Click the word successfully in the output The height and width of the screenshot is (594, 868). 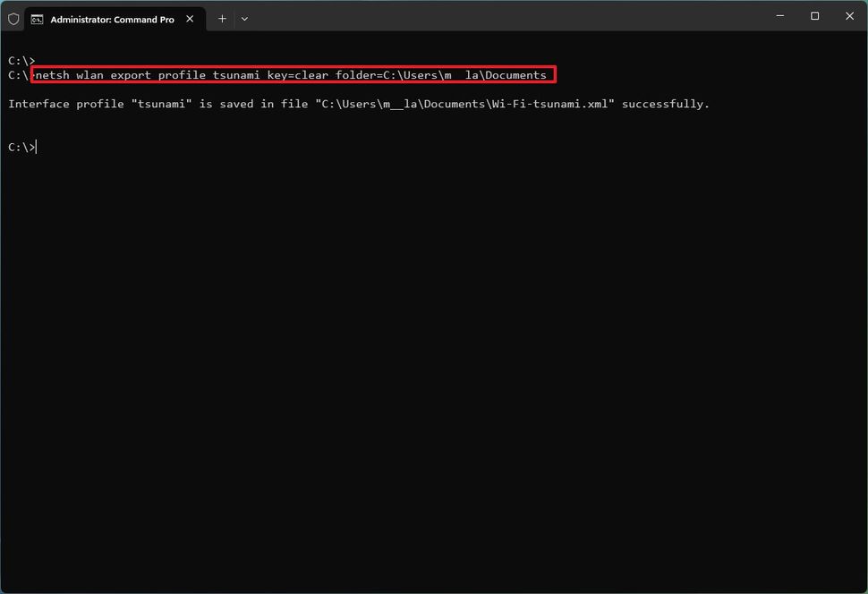pos(665,104)
